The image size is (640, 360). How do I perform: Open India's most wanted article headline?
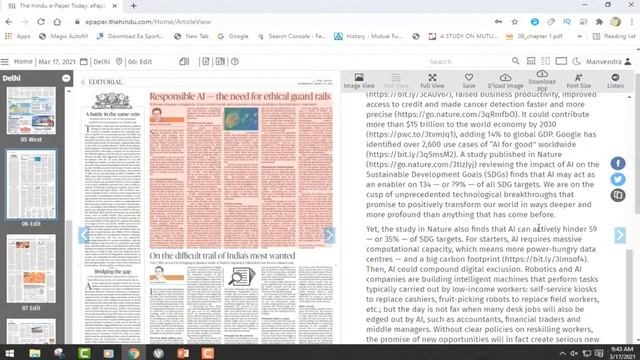222,256
